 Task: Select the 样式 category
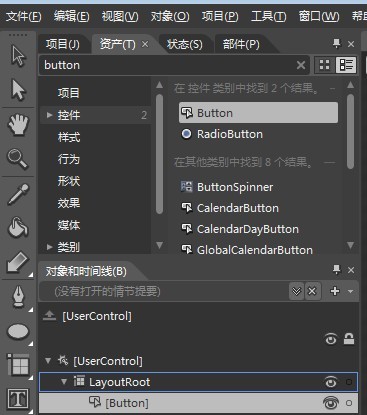point(69,137)
